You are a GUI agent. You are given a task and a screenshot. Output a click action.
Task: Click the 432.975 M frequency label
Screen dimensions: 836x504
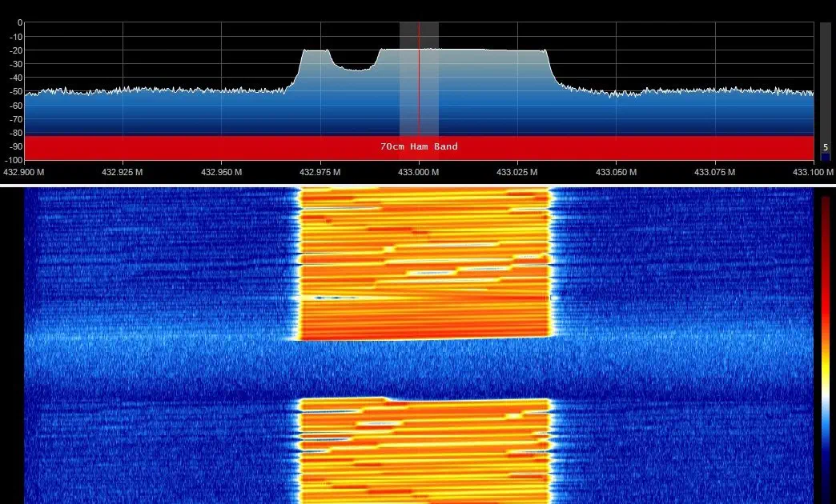(x=320, y=172)
